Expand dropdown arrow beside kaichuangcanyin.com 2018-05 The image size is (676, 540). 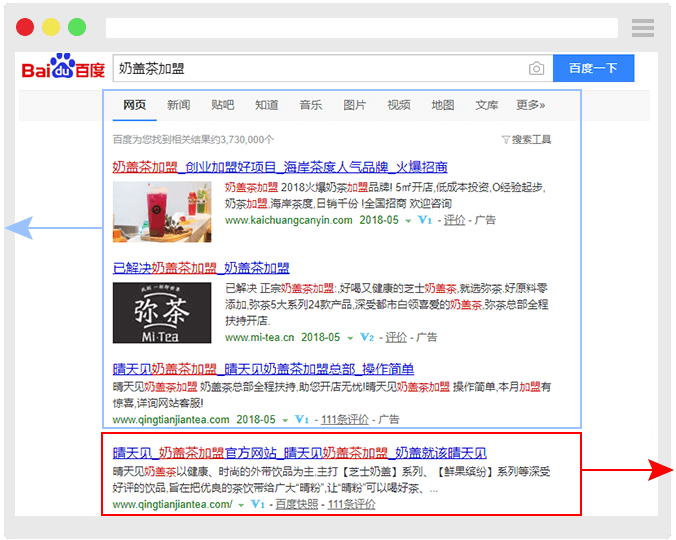click(x=408, y=221)
